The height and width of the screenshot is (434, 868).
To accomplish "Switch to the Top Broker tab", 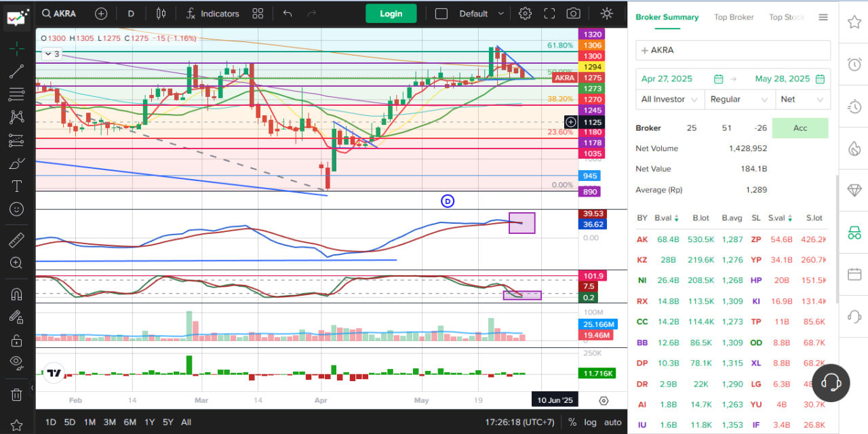I will click(734, 17).
